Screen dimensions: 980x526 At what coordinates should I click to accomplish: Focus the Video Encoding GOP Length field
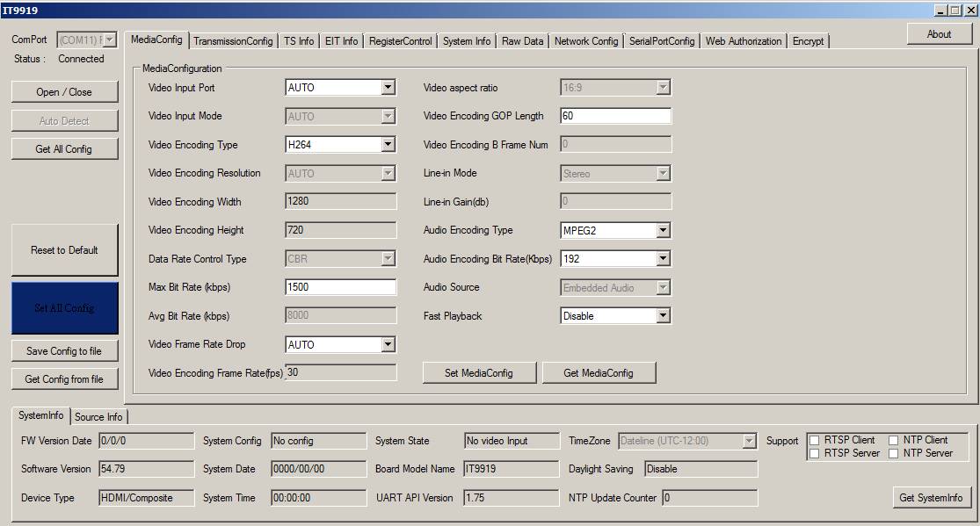pos(615,116)
